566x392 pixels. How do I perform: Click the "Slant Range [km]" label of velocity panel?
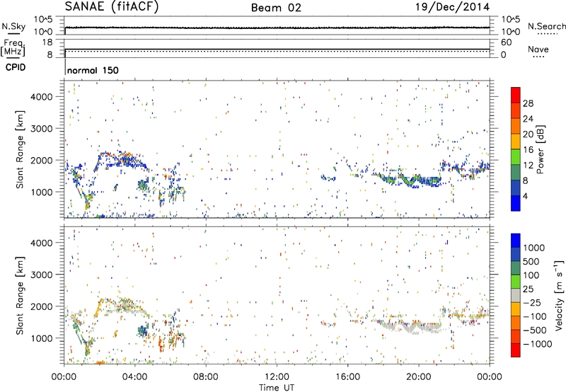click(20, 295)
